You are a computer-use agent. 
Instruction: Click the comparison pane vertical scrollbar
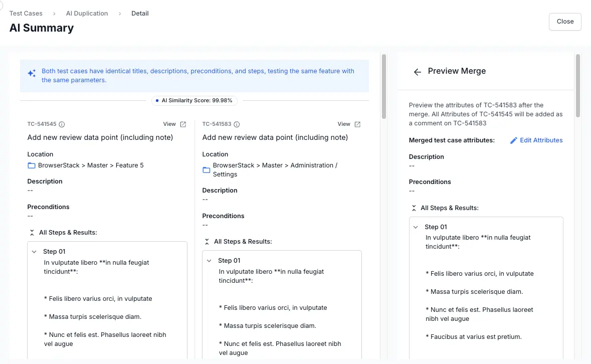point(383,86)
